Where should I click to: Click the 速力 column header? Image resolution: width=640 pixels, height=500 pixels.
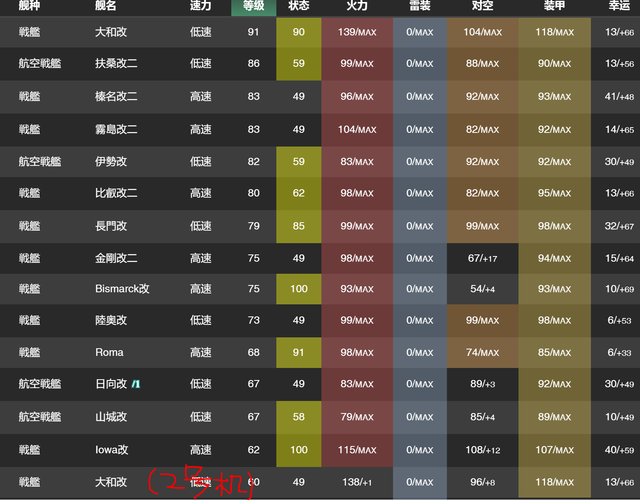200,7
